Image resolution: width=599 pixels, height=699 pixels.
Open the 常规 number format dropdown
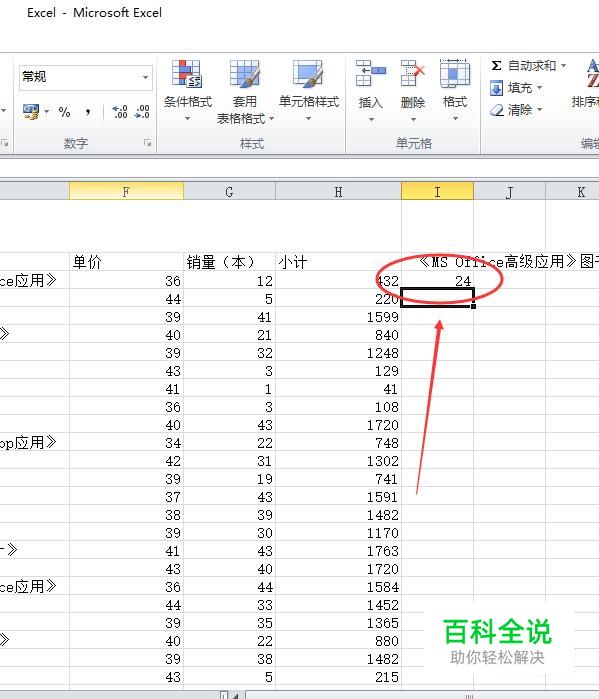click(145, 77)
